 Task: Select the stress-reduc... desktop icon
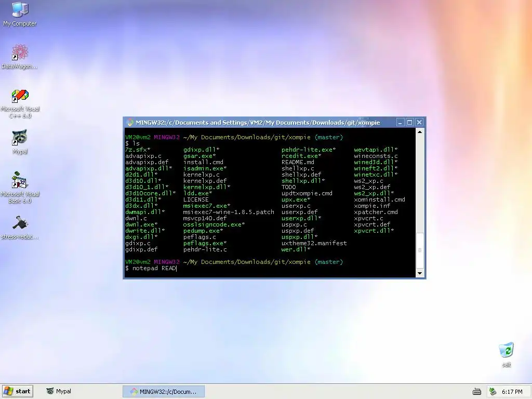[x=20, y=228]
